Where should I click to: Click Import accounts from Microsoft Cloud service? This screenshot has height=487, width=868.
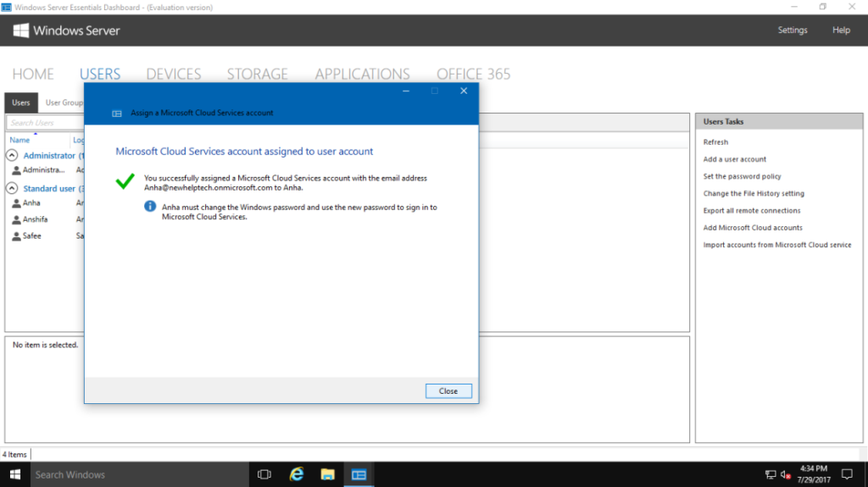[x=777, y=245]
